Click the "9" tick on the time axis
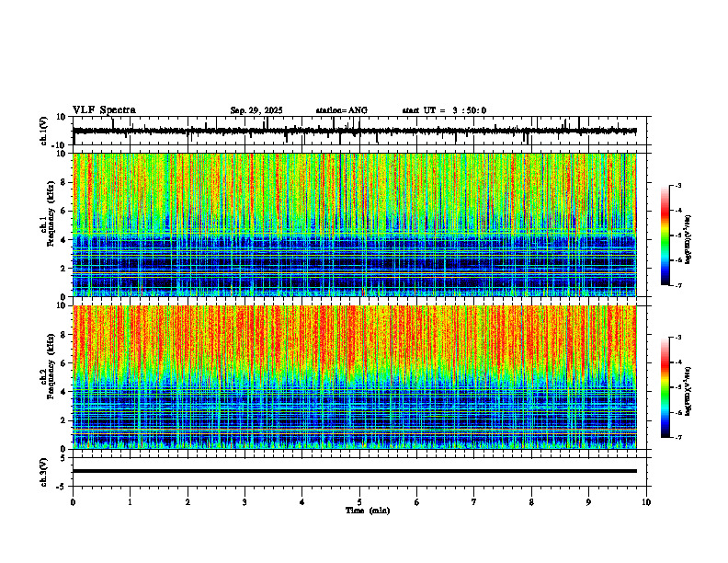This screenshot has width=728, height=563. pyautogui.click(x=588, y=502)
